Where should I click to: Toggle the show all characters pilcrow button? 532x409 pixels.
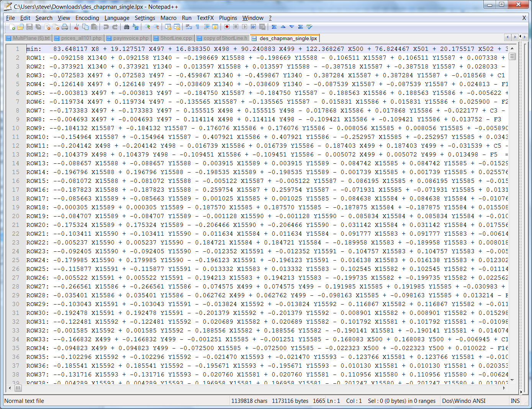point(198,27)
